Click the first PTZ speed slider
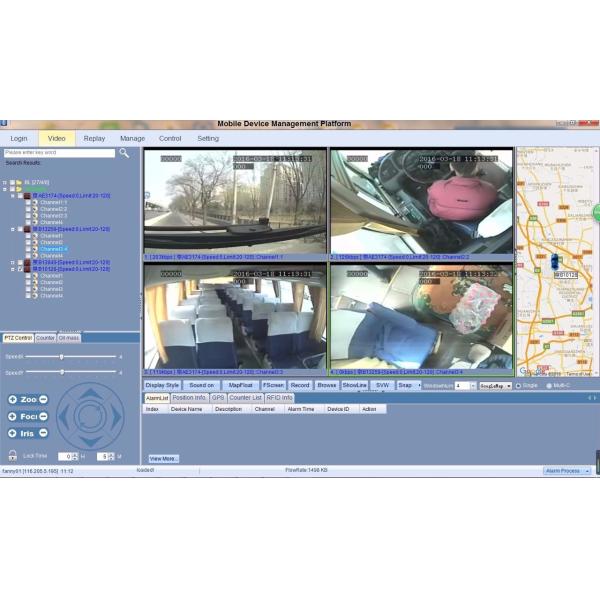This screenshot has width=600, height=600. [x=61, y=356]
